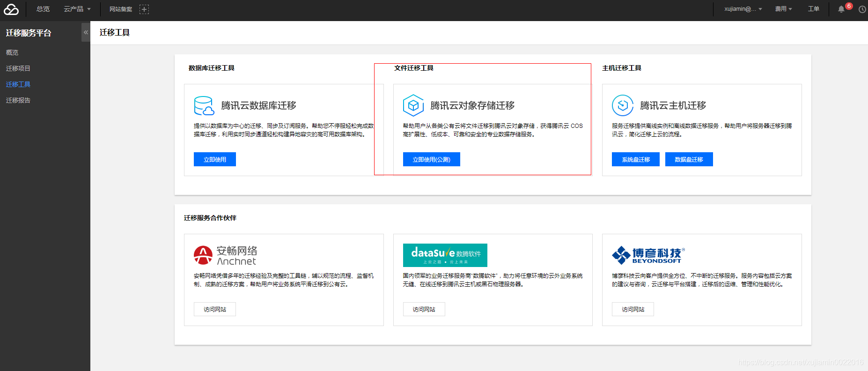Click the 腾讯云主机迁移 circular icon

tap(623, 105)
